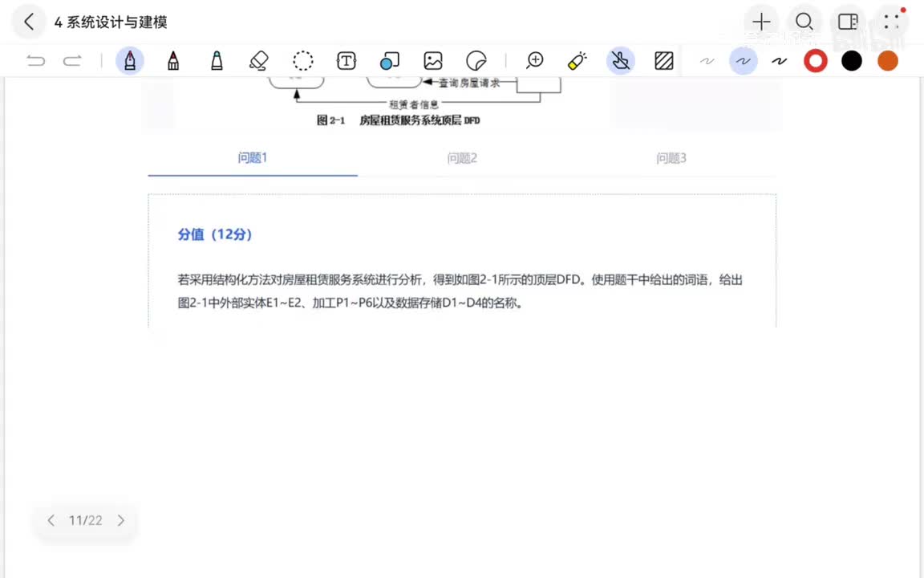Select the marker pen tool

click(x=173, y=61)
